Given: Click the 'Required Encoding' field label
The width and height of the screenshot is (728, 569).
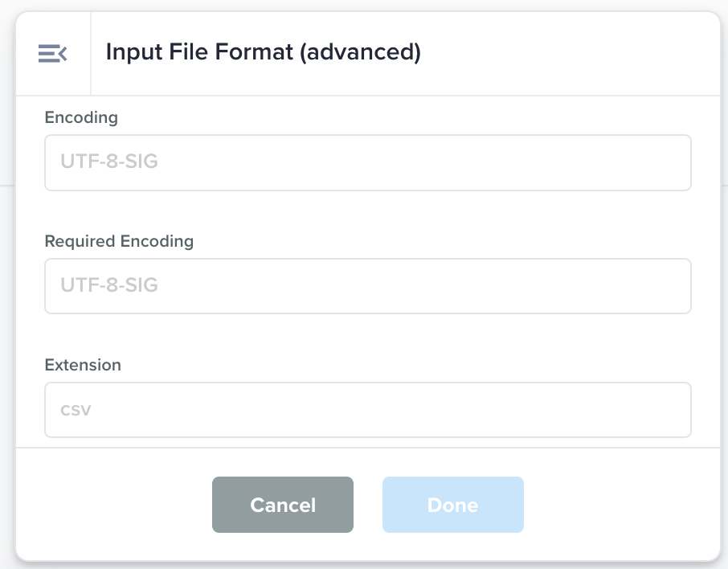Looking at the screenshot, I should (x=119, y=241).
